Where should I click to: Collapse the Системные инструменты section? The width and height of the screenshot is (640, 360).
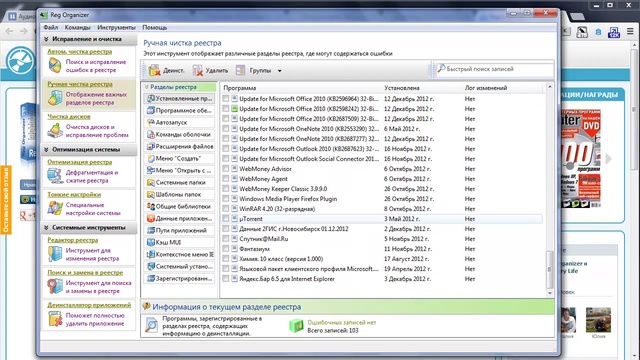[46, 227]
